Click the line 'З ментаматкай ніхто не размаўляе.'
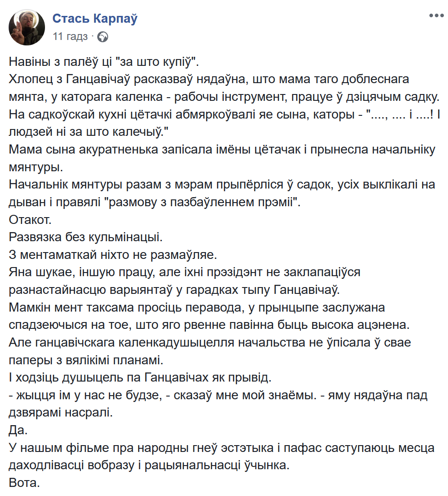448x496 pixels. pyautogui.click(x=113, y=255)
